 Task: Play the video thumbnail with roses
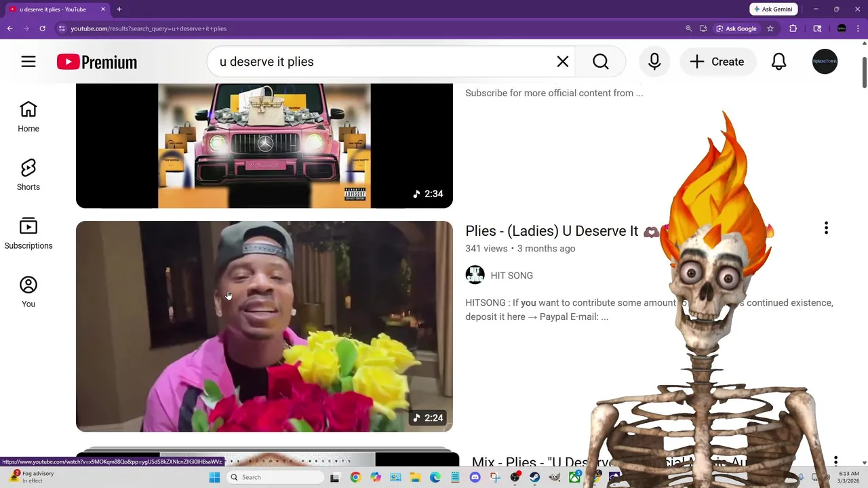tap(264, 326)
